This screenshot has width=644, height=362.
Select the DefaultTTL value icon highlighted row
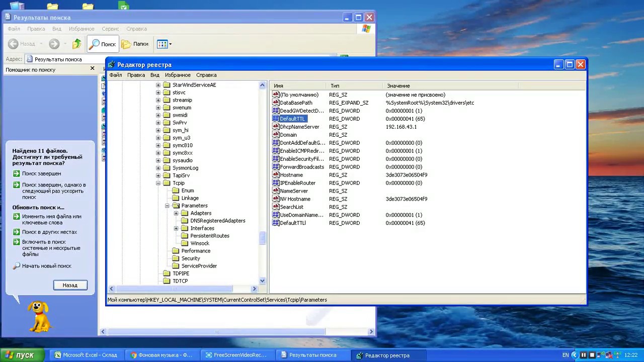pos(276,119)
